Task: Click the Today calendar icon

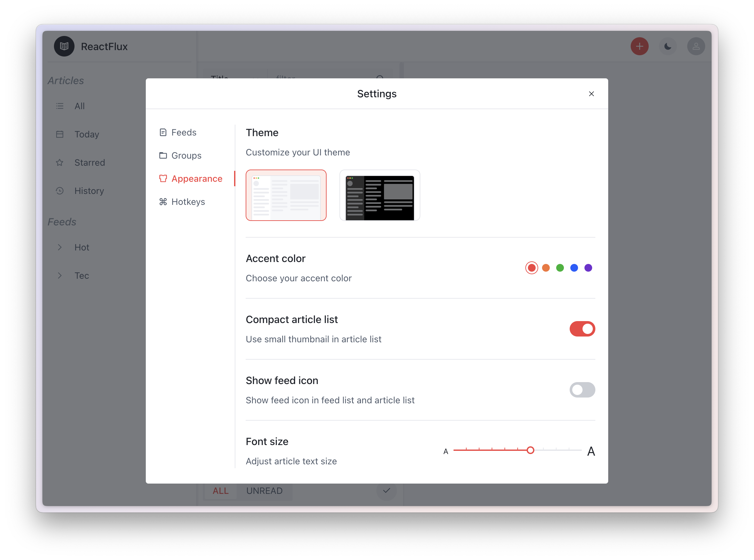Action: pyautogui.click(x=60, y=134)
